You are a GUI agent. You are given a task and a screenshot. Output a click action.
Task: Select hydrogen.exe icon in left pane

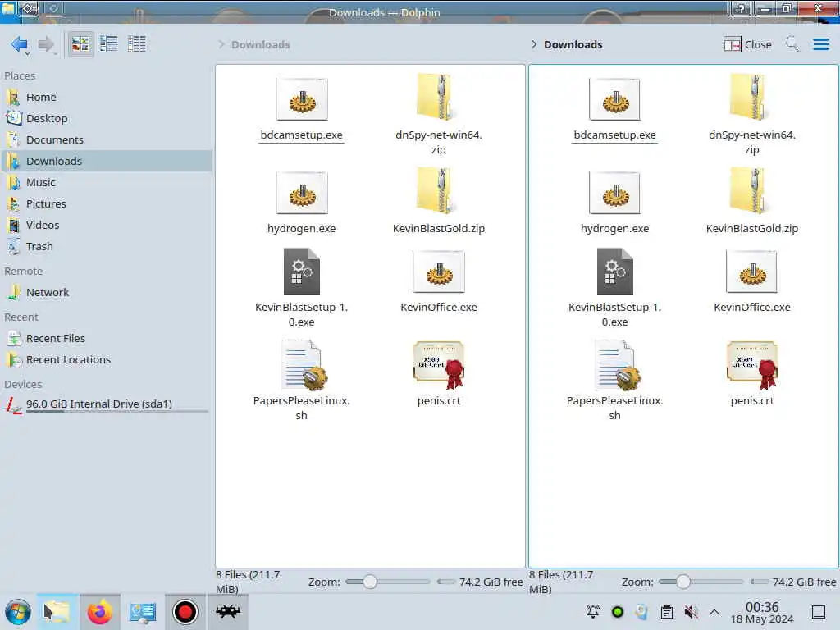click(302, 192)
